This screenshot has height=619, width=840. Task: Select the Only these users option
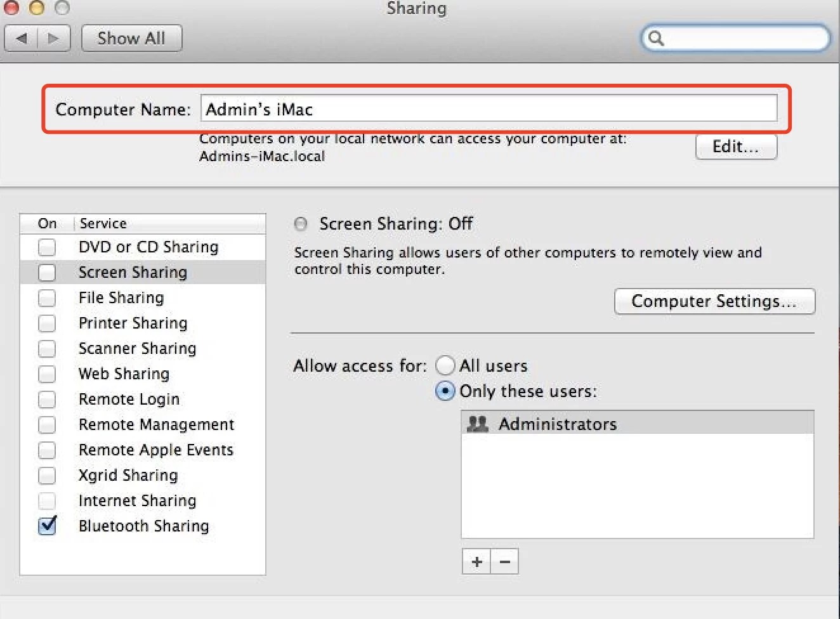[445, 391]
